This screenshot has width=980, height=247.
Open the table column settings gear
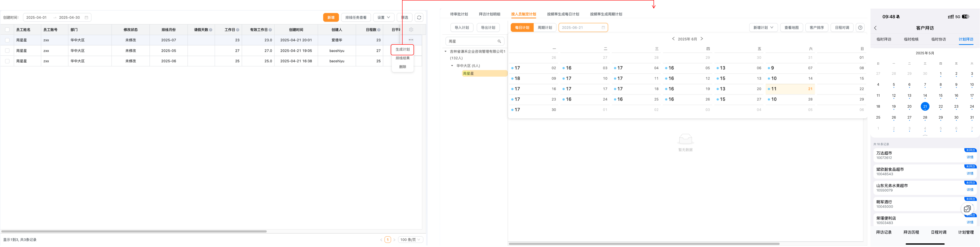point(411,30)
